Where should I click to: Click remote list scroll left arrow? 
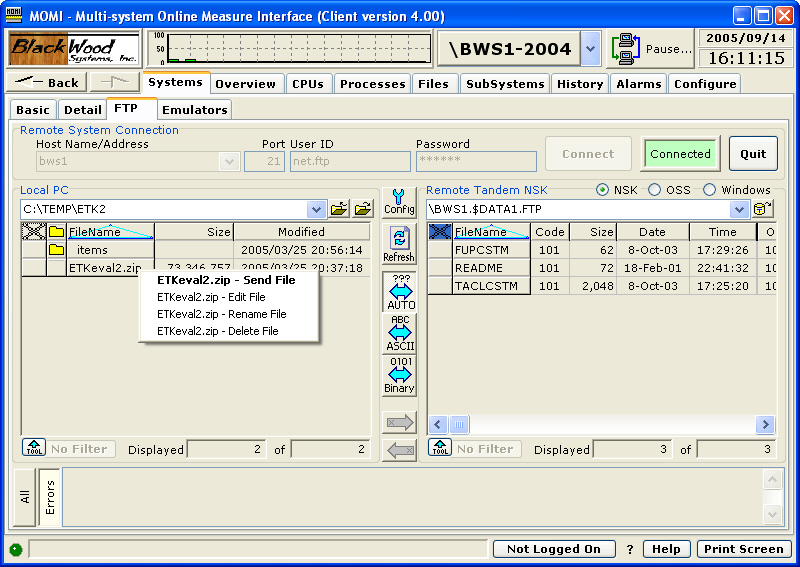pos(438,424)
